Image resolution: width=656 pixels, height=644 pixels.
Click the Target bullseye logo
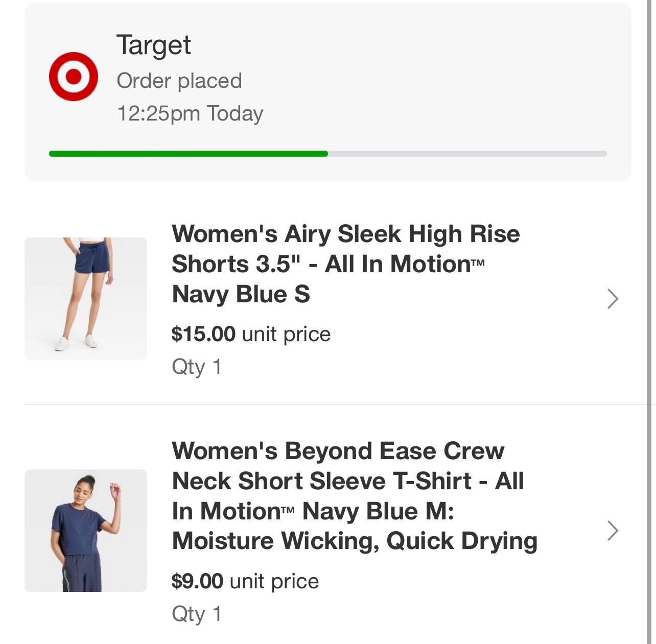(x=74, y=77)
